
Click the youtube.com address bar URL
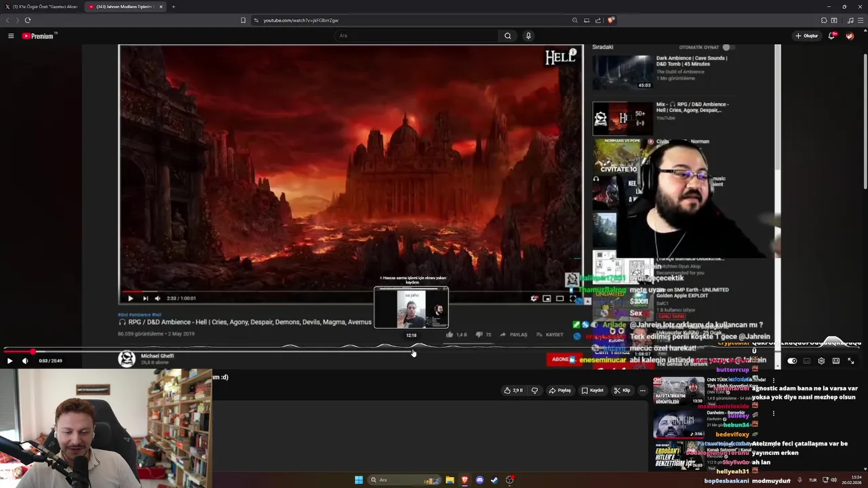(x=300, y=20)
